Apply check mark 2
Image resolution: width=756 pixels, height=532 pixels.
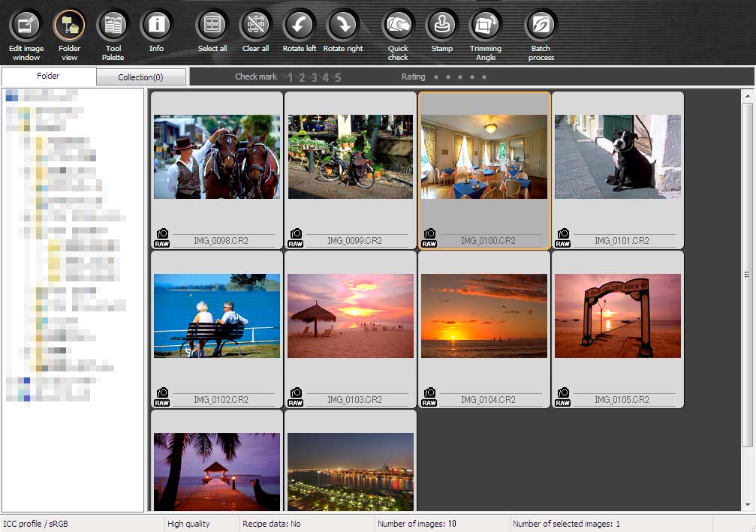pos(302,77)
